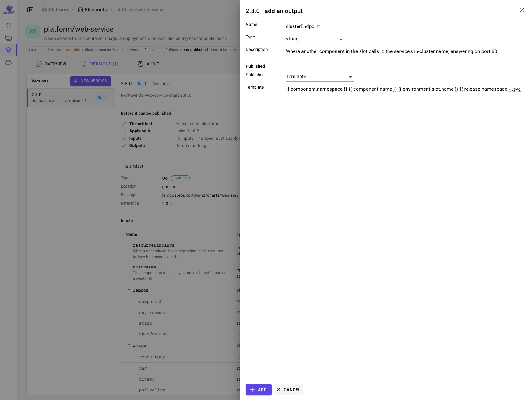
Task: Select the 2.8.0 version list item
Action: click(x=71, y=98)
